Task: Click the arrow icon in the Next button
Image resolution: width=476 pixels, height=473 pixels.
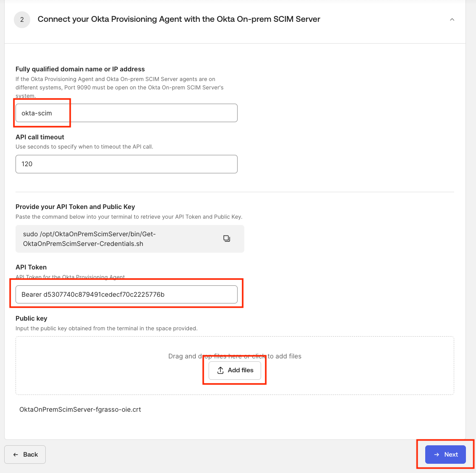Action: (437, 455)
